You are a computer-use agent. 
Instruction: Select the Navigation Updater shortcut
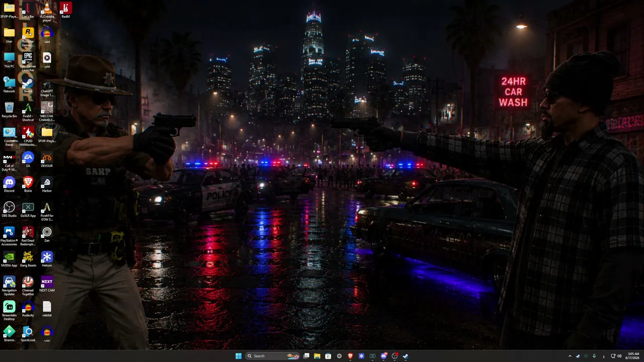coord(9,286)
